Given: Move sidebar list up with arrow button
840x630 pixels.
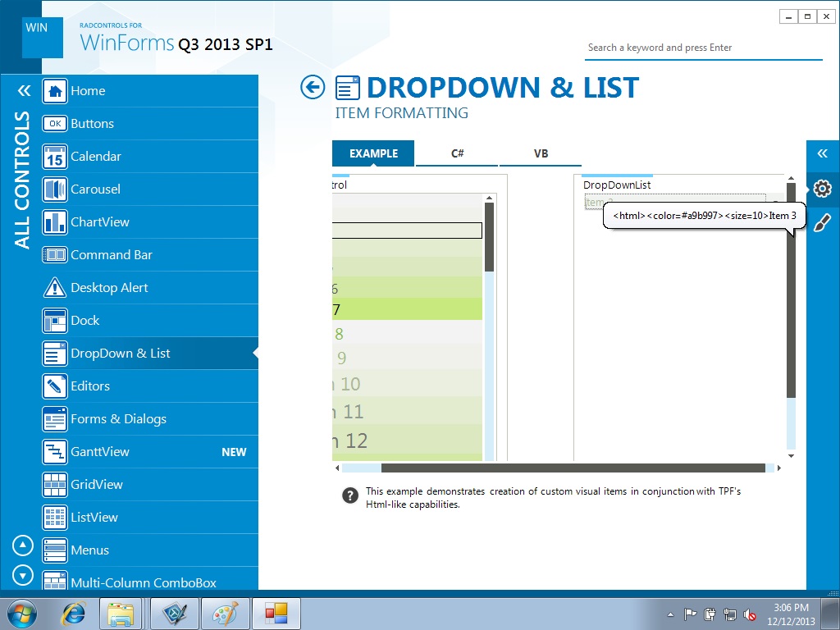Looking at the screenshot, I should 22,546.
